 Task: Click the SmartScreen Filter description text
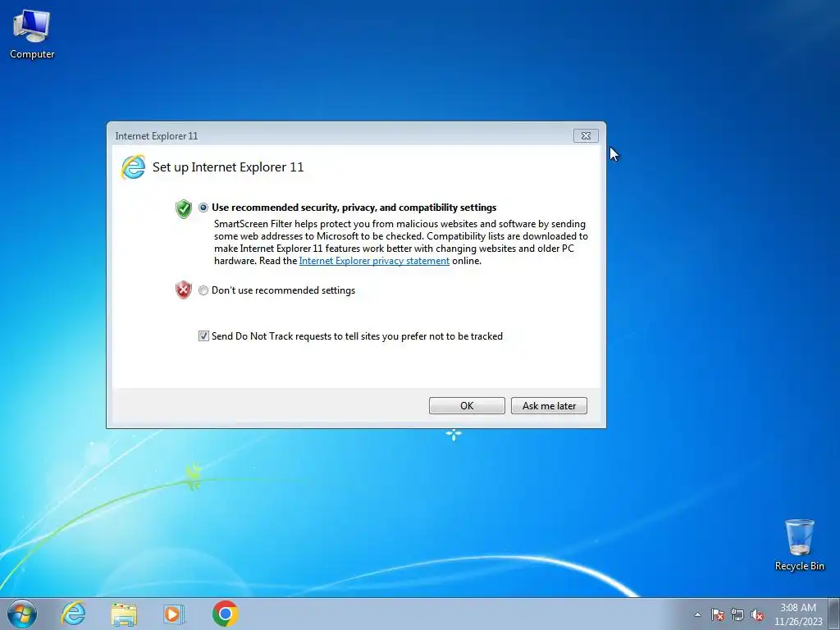(400, 242)
